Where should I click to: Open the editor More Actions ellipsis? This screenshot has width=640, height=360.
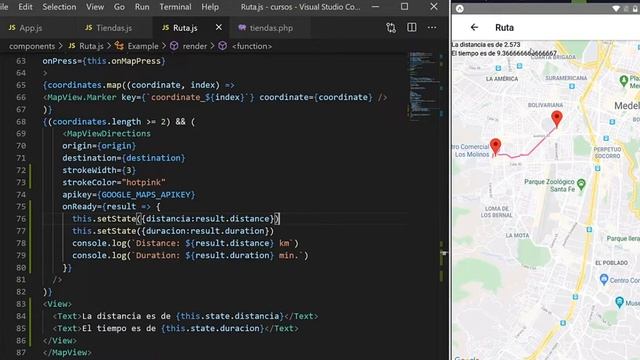click(x=432, y=27)
